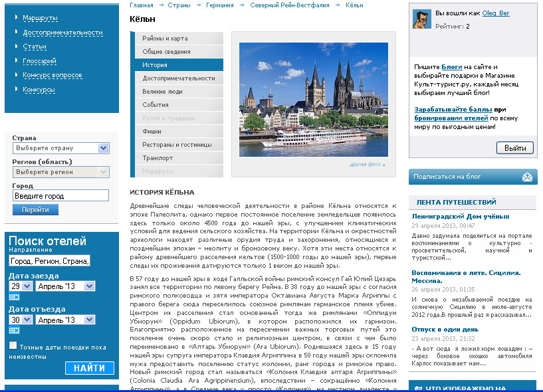
Task: Open check-in day dropdown showing 29
Action: (21, 286)
